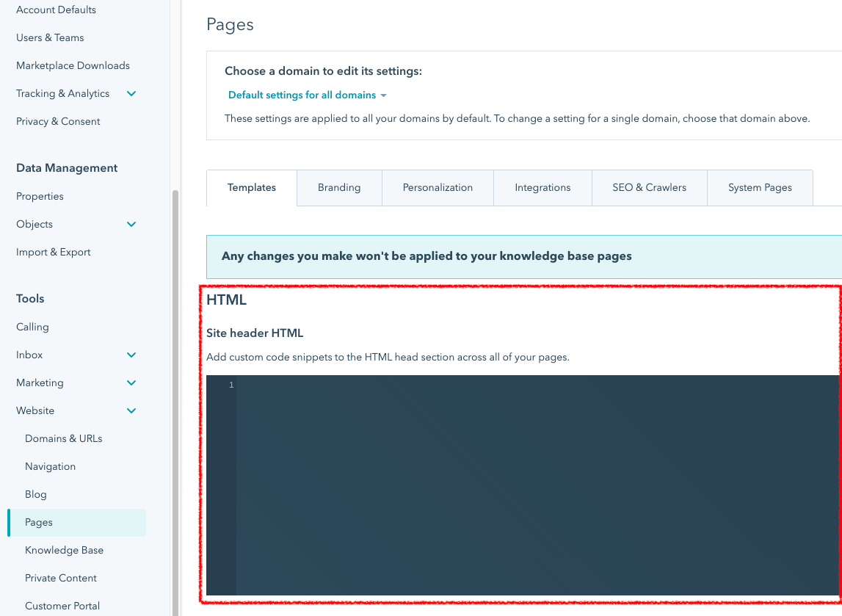The width and height of the screenshot is (842, 616).
Task: Click the Data Management section heading
Action: pyautogui.click(x=67, y=168)
